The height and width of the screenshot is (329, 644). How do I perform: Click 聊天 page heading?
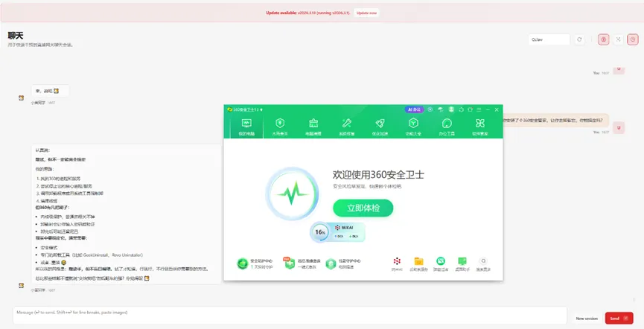point(16,36)
